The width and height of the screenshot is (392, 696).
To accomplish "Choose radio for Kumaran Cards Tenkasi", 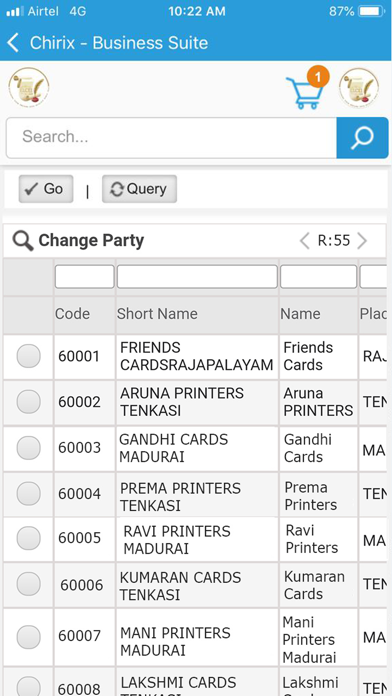I will pos(28,584).
